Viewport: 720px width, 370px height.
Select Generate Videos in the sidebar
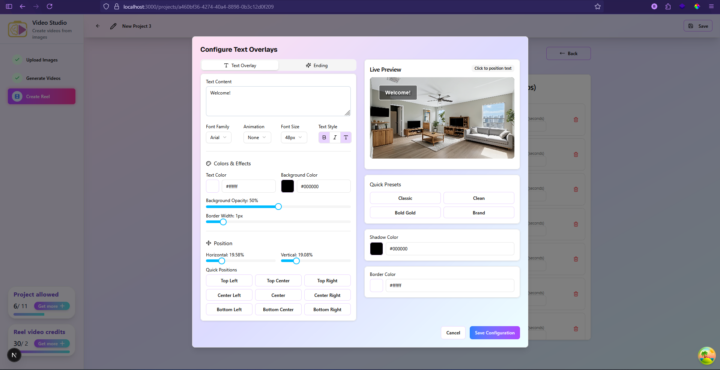(x=42, y=78)
